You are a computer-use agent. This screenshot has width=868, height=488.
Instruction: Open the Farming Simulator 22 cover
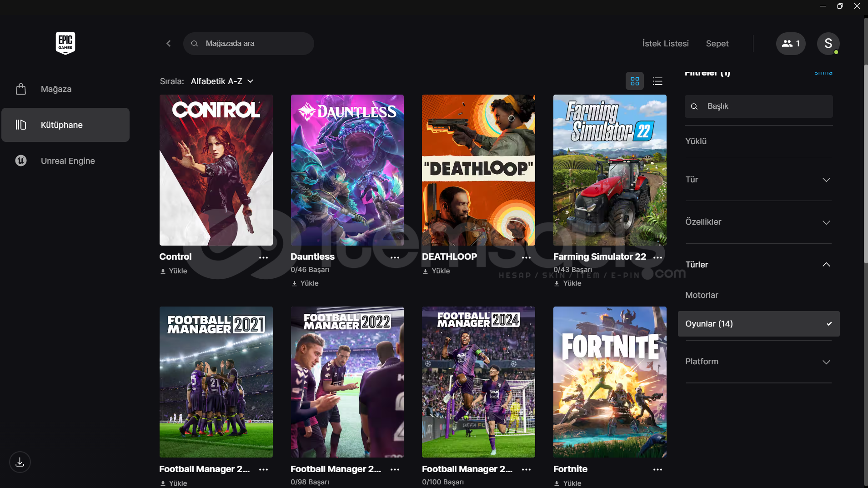coord(610,170)
